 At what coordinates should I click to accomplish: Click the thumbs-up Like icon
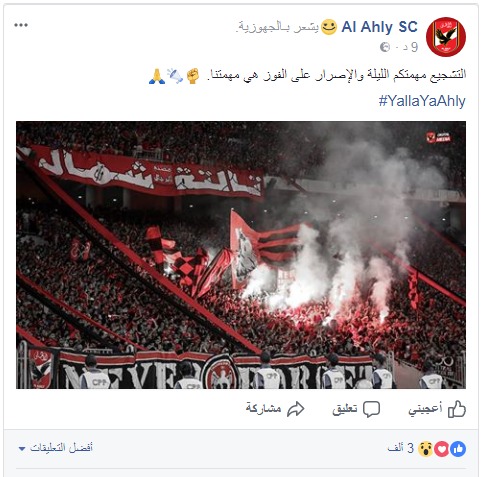[x=457, y=409]
